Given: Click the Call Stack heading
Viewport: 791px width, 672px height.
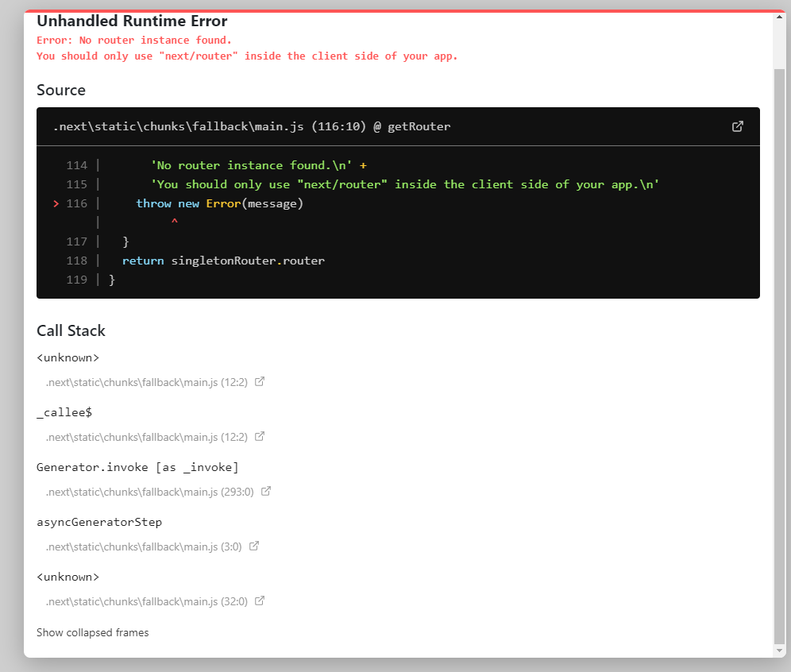Looking at the screenshot, I should 71,330.
